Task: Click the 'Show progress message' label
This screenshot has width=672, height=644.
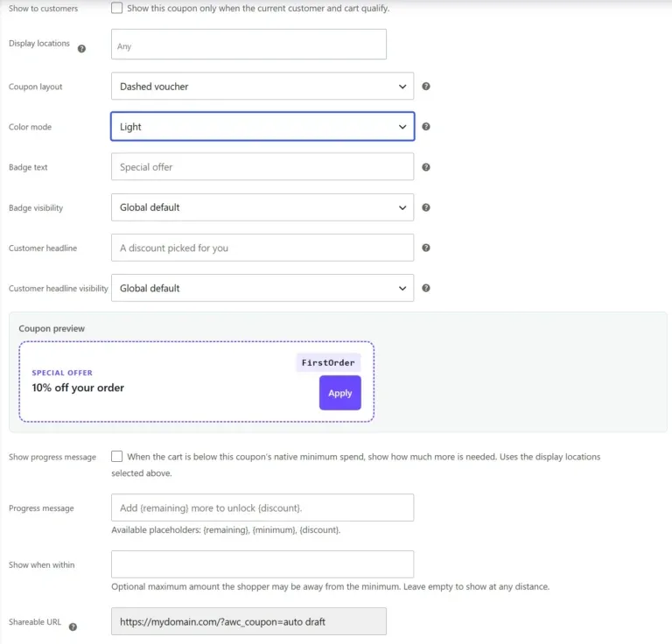Action: (x=52, y=457)
